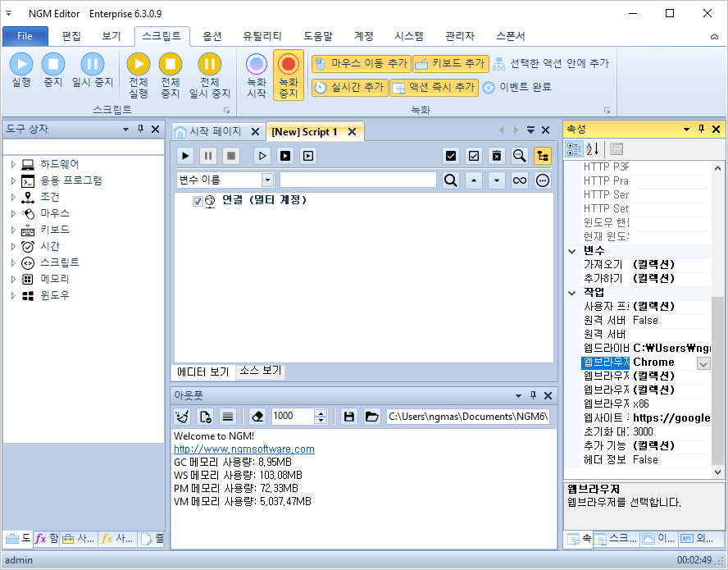
Task: Collapse the 변수 property category
Action: [x=572, y=251]
